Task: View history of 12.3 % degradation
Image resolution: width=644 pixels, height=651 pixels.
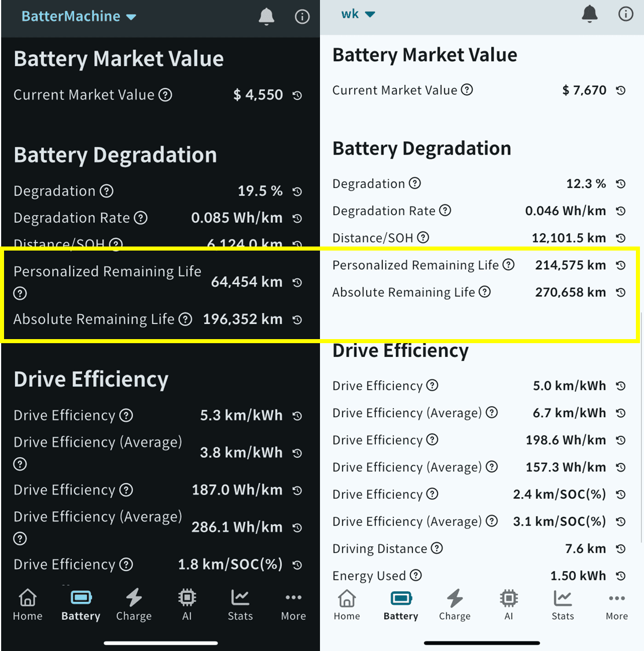Action: click(620, 183)
